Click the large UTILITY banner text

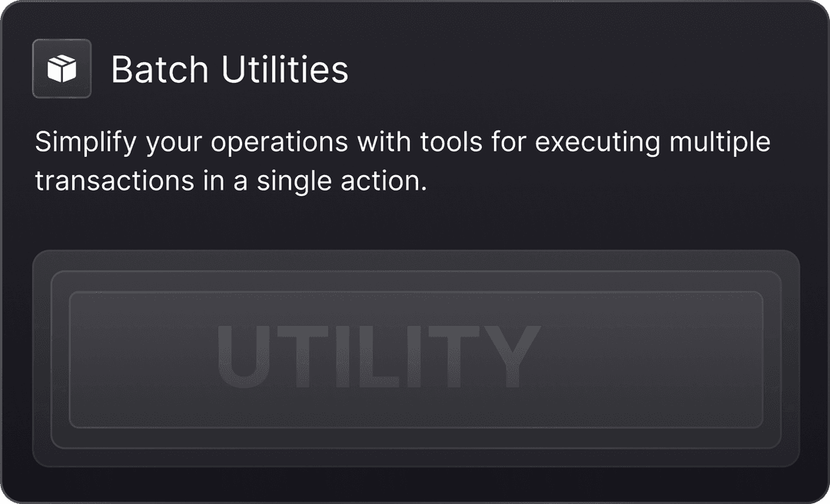click(377, 359)
